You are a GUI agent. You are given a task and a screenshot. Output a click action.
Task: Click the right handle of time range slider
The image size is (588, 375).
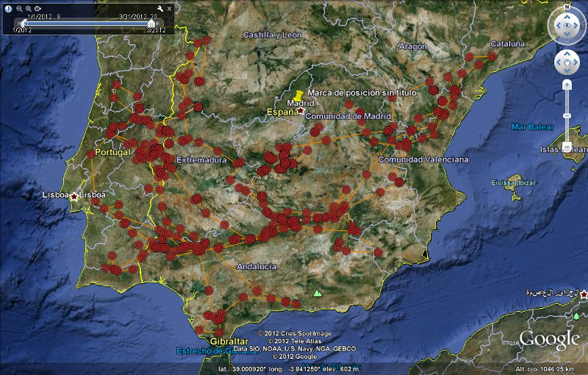coord(151,23)
